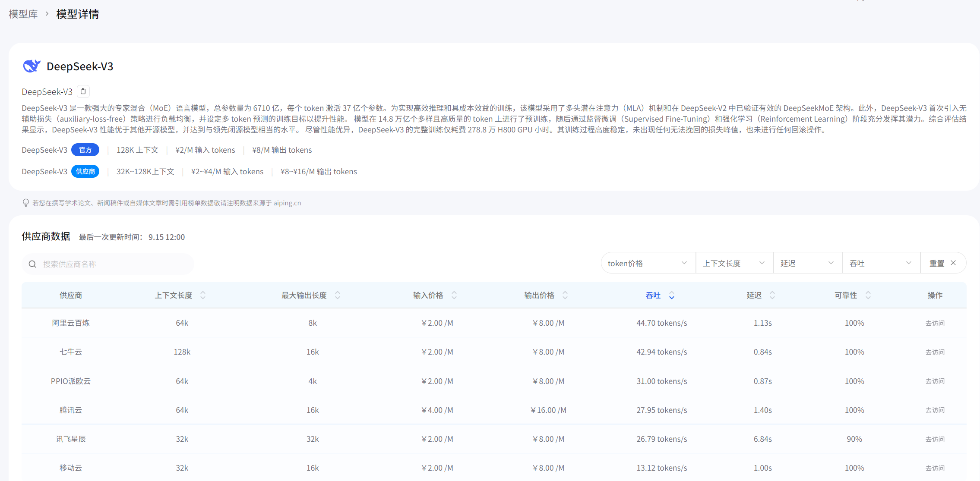Image resolution: width=980 pixels, height=481 pixels.
Task: Click the 1.40s latency value
Action: pos(763,410)
